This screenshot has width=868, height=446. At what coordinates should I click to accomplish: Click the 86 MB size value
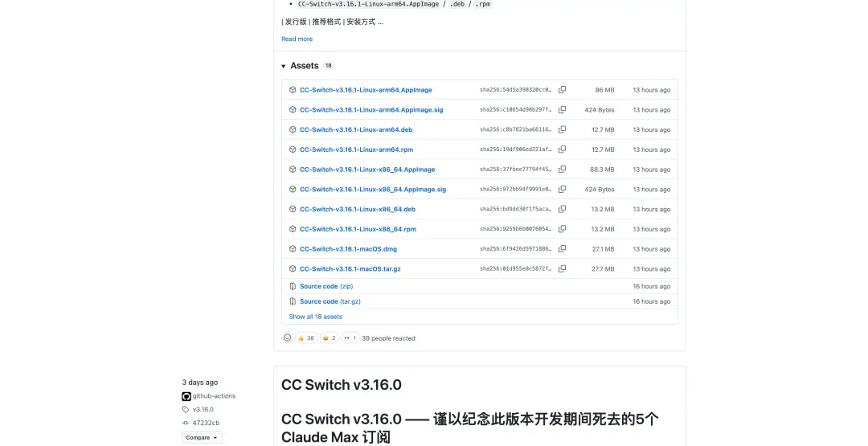point(604,90)
